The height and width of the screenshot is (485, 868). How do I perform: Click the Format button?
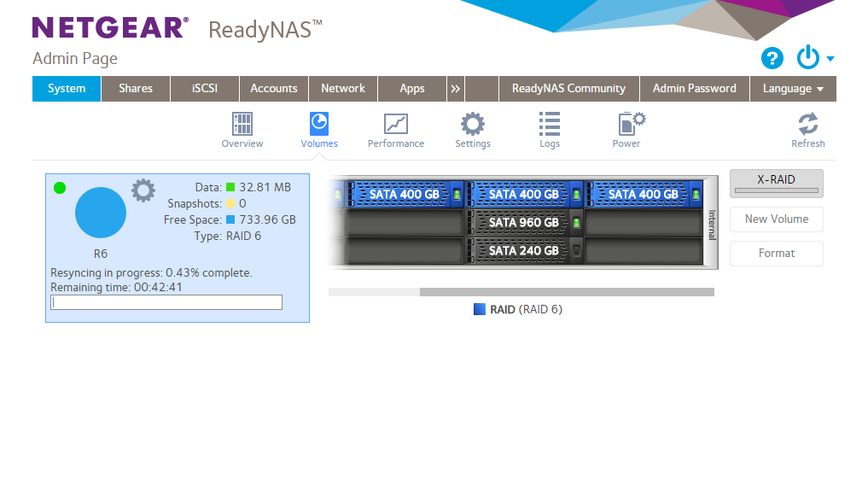point(776,254)
